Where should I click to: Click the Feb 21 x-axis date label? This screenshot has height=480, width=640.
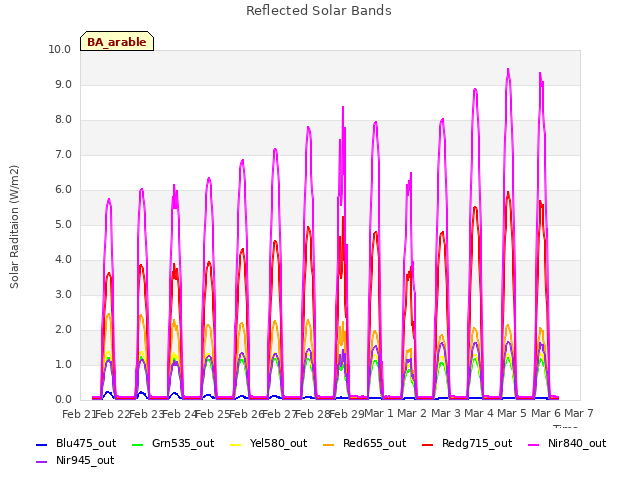coord(78,414)
